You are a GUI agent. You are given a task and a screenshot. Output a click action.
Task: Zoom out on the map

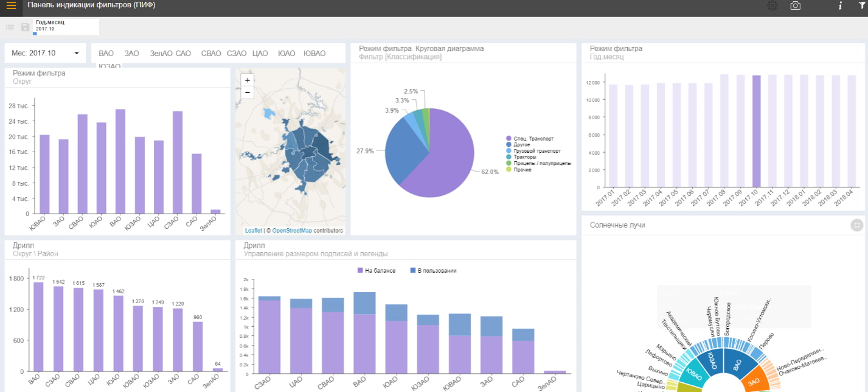click(247, 93)
